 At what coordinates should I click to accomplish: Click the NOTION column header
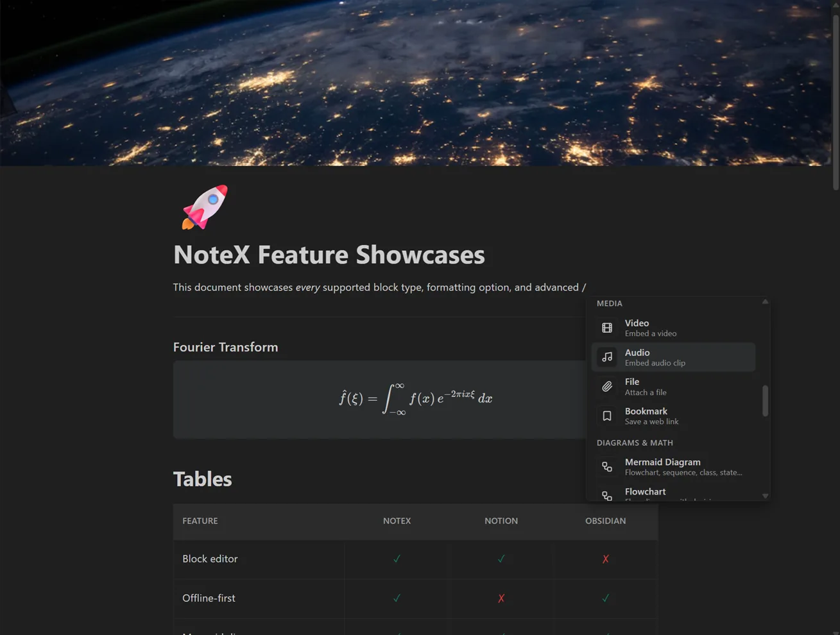click(x=501, y=521)
